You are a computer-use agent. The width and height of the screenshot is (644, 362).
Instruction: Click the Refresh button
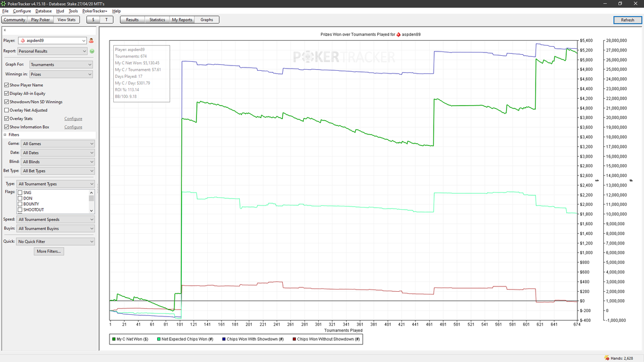point(627,20)
